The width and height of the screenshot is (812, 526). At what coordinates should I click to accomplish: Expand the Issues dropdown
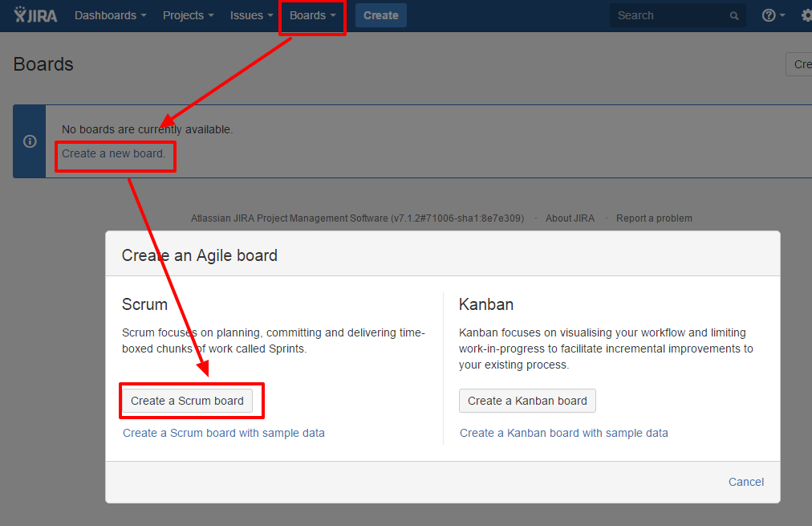251,14
